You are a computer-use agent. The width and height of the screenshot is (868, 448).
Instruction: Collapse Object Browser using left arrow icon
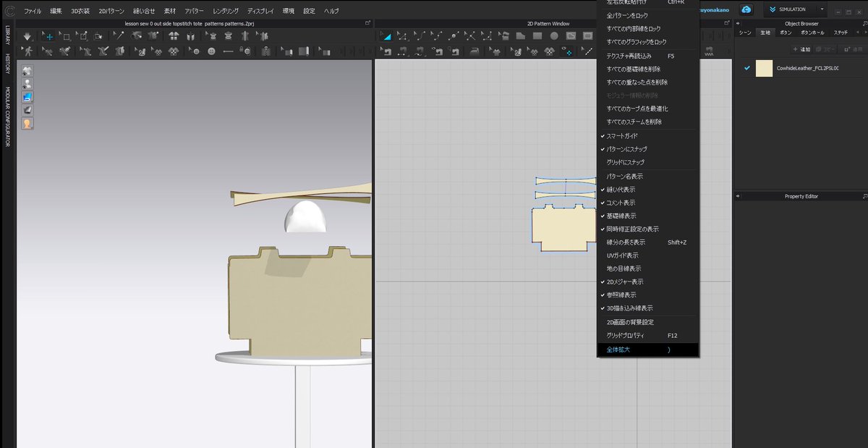(739, 23)
